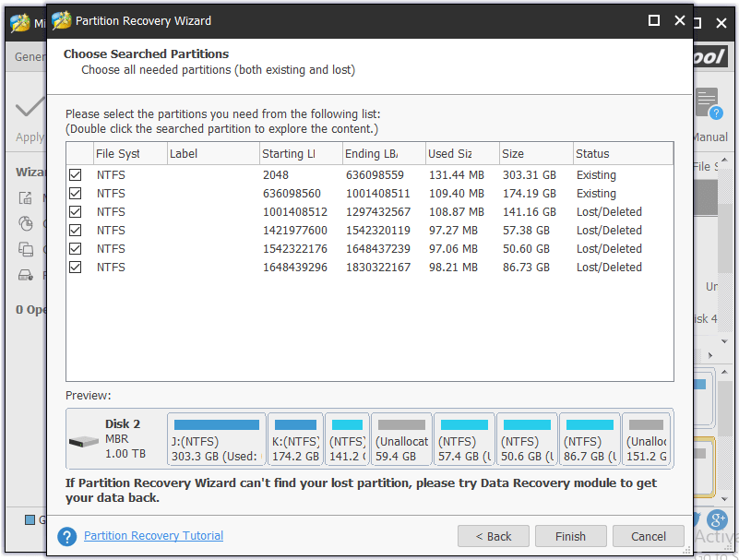Click the ending LBA 1297432567 cell
The height and width of the screenshot is (560, 739).
pos(378,211)
